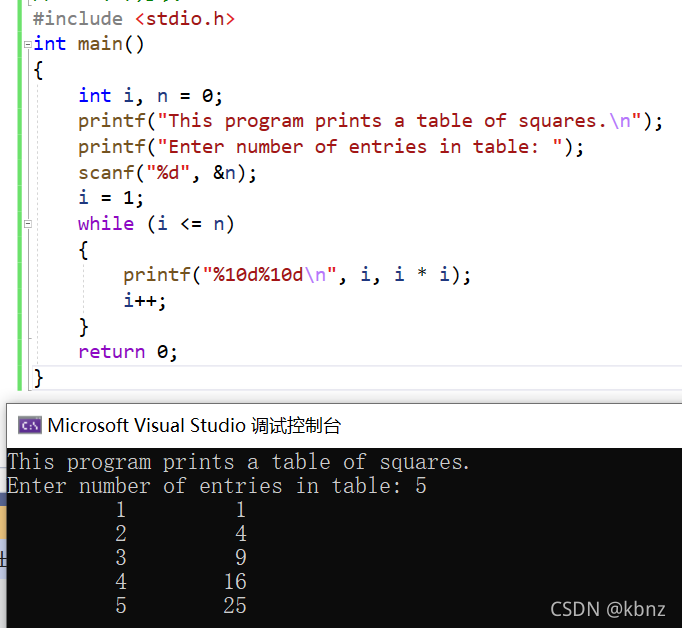Click the 'return 0;' statement
The height and width of the screenshot is (628, 682).
(128, 352)
